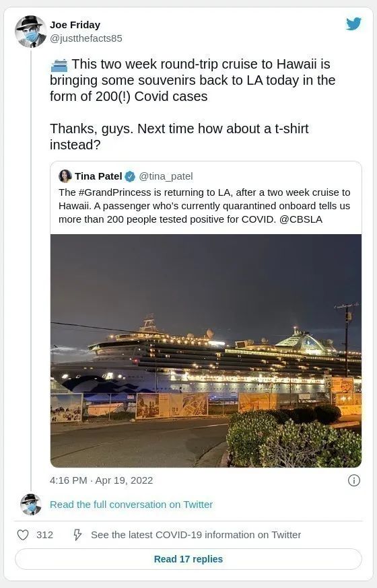Open the cruise ship photo
The width and height of the screenshot is (377, 588).
click(206, 351)
